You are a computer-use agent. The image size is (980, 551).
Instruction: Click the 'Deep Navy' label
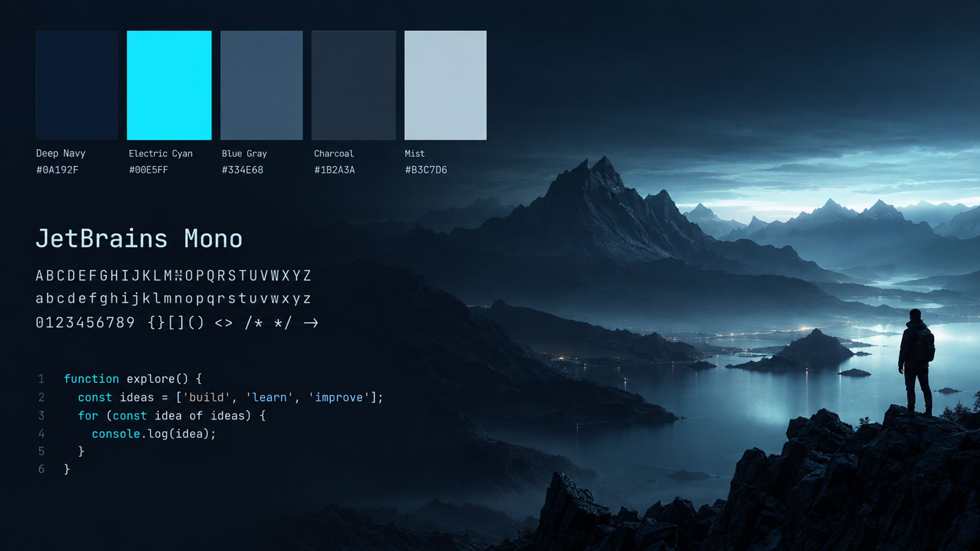tap(61, 154)
